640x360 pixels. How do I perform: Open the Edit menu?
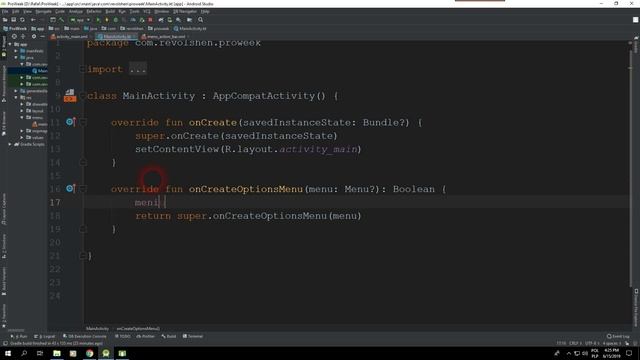coord(16,11)
